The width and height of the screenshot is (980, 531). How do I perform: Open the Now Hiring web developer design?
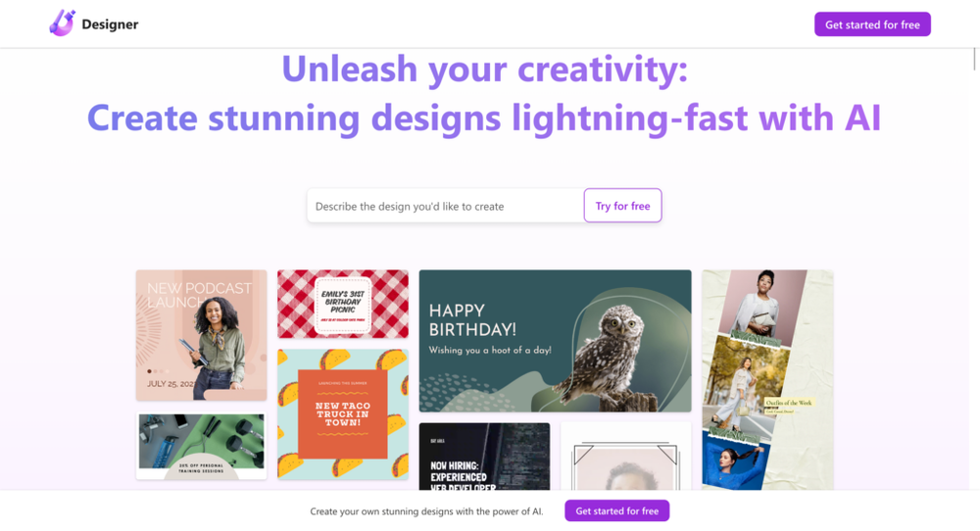[x=484, y=457]
